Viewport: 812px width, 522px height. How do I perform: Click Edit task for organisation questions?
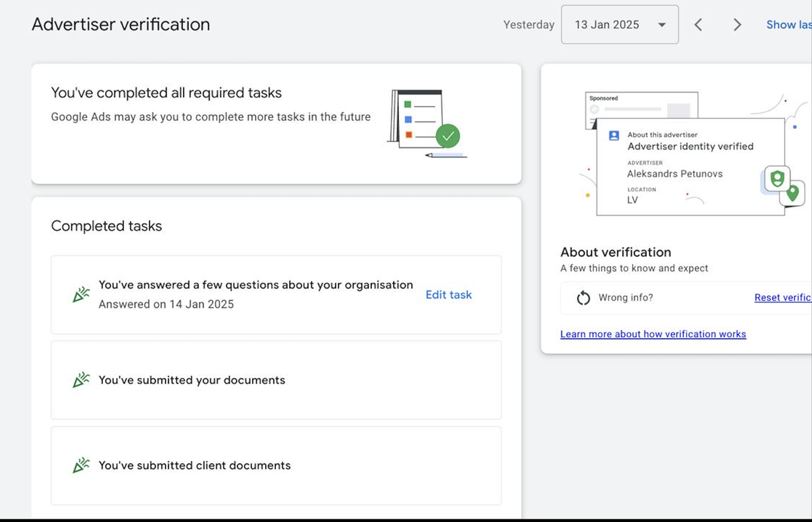click(448, 295)
